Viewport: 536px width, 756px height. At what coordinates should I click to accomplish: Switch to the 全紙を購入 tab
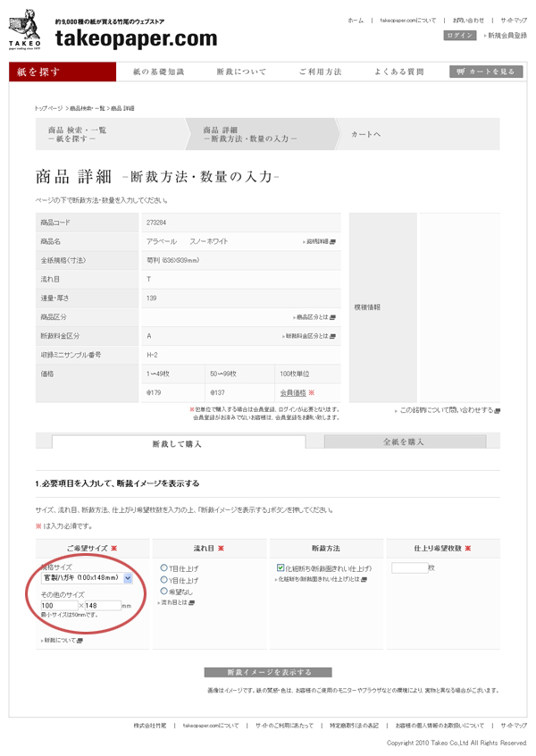tap(403, 441)
